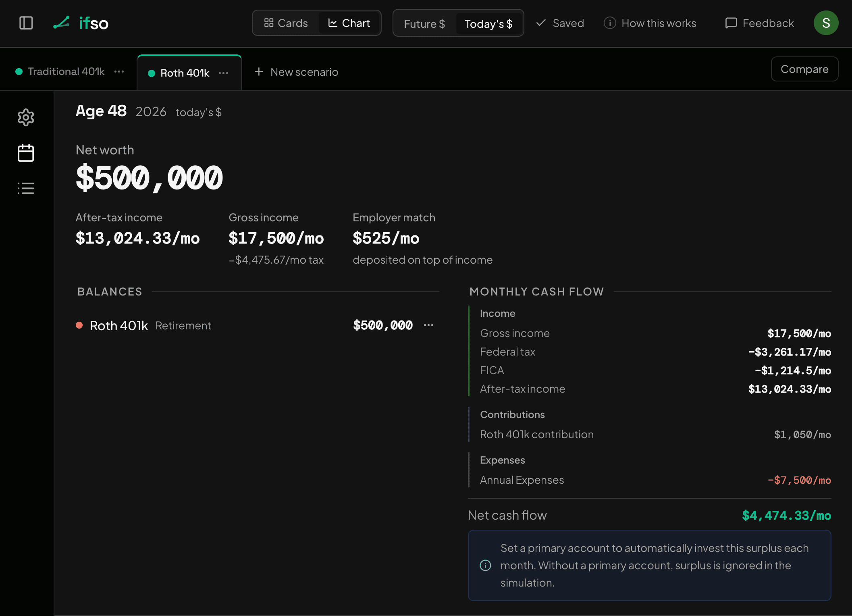
Task: Open the Feedback dialog
Action: (759, 23)
